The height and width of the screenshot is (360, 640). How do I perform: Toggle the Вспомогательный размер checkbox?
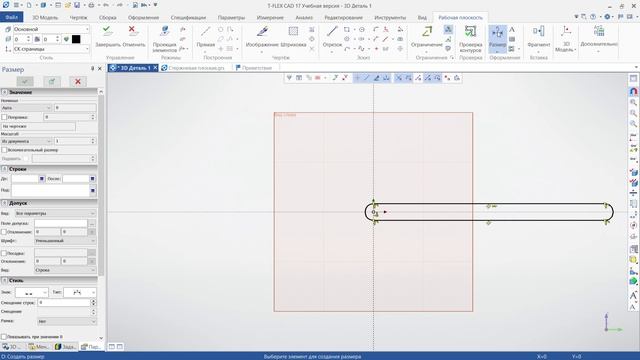4,150
